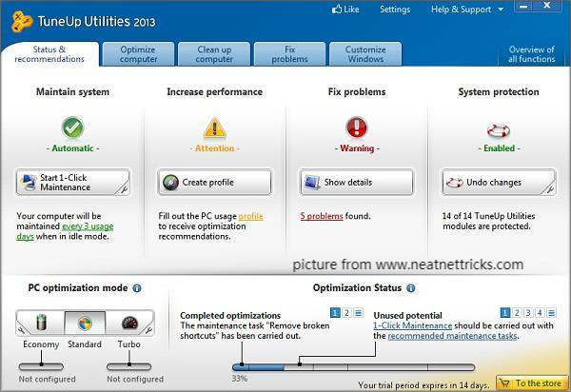
Task: Select Turbo optimization mode
Action: (x=129, y=323)
